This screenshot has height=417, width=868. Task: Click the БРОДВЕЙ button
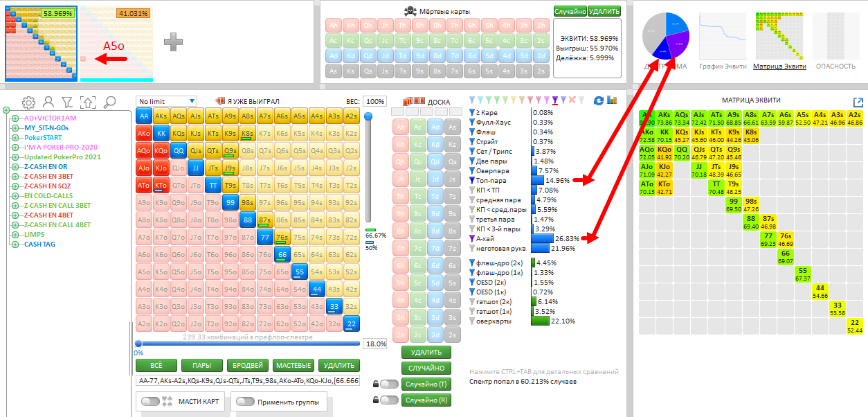click(247, 365)
